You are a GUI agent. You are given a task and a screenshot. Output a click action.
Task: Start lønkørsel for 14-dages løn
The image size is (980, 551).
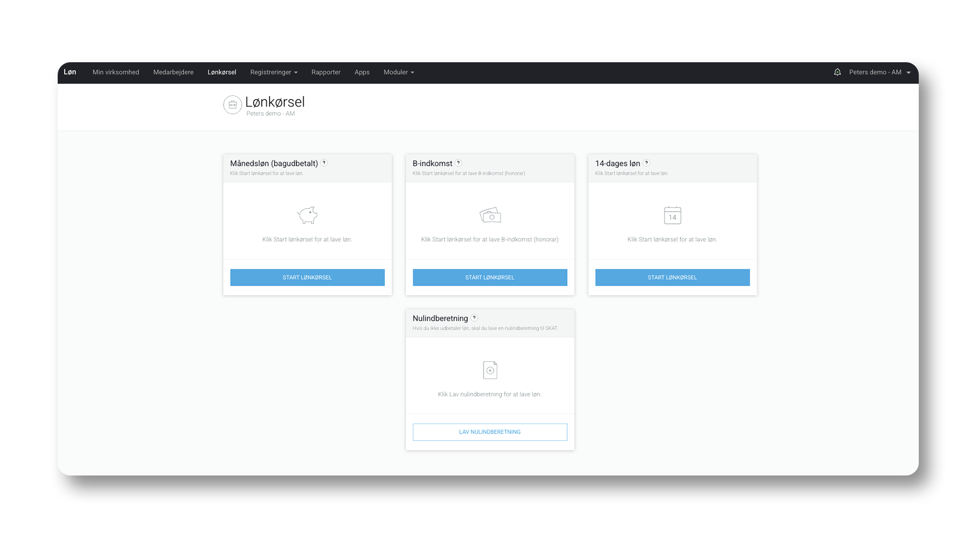[672, 277]
